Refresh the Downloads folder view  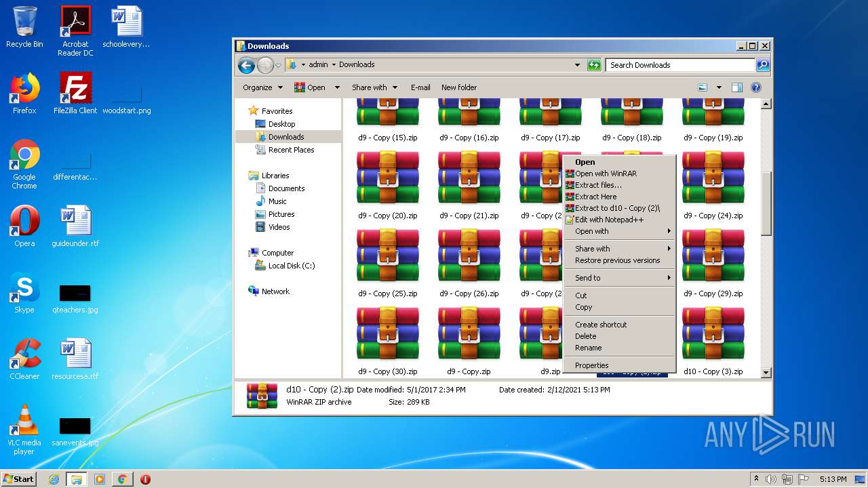pyautogui.click(x=594, y=65)
